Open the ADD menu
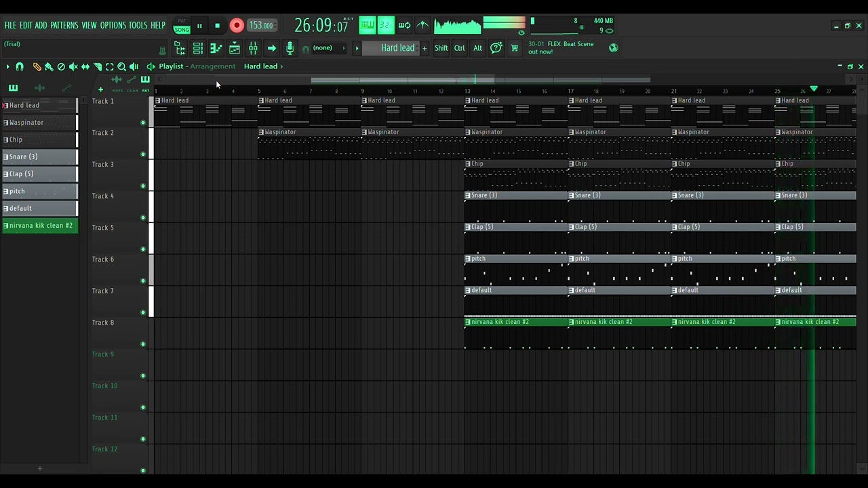The height and width of the screenshot is (488, 868). 41,25
